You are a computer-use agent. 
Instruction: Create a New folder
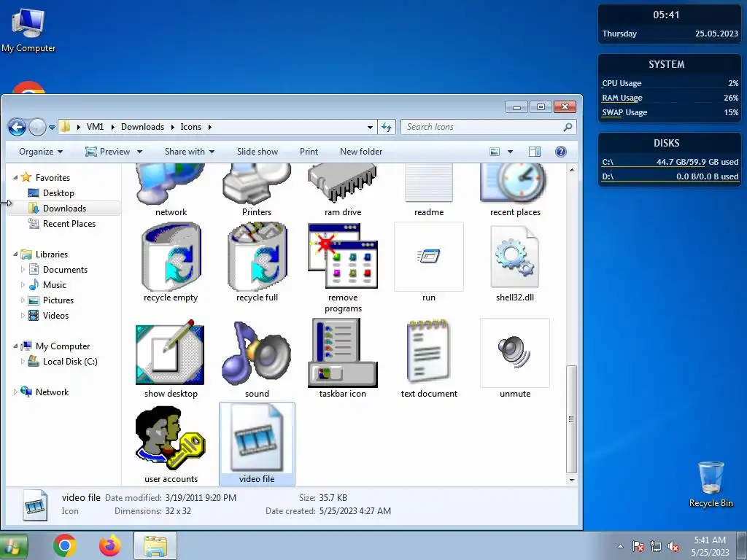tap(361, 152)
